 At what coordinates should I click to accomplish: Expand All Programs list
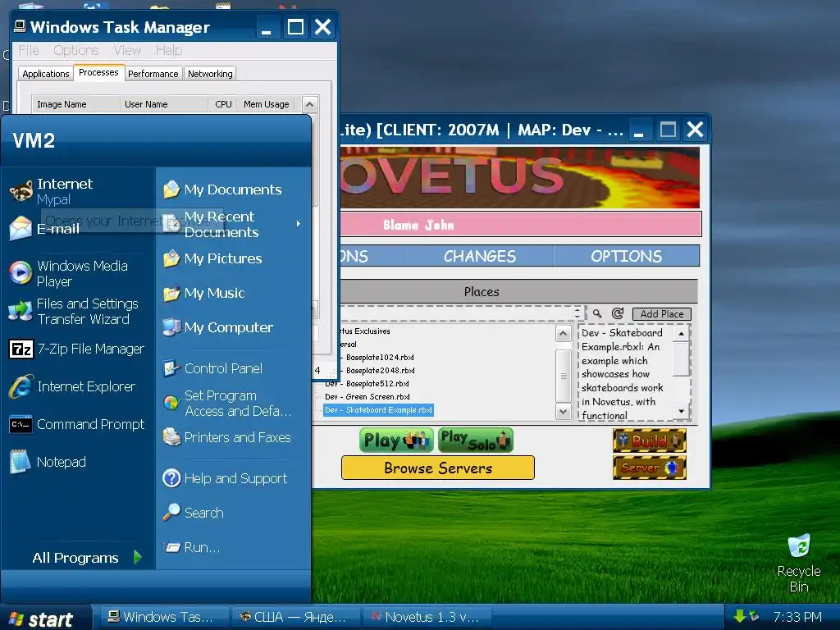tap(86, 558)
